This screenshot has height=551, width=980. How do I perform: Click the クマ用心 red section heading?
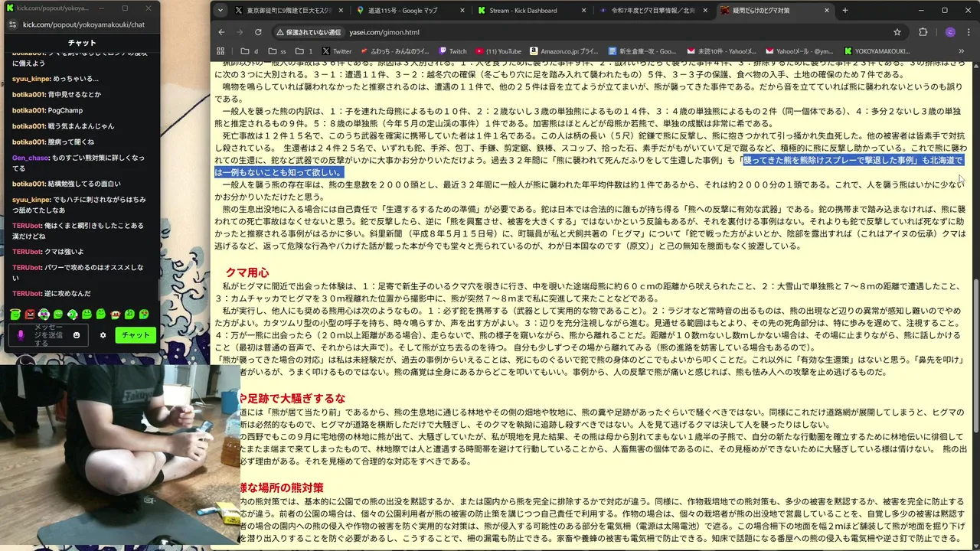tap(247, 272)
